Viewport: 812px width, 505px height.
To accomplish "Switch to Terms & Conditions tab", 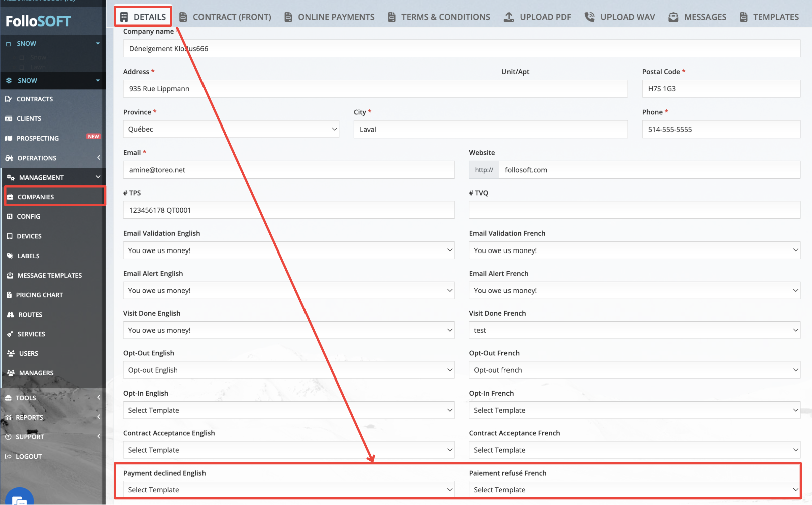I will (439, 17).
